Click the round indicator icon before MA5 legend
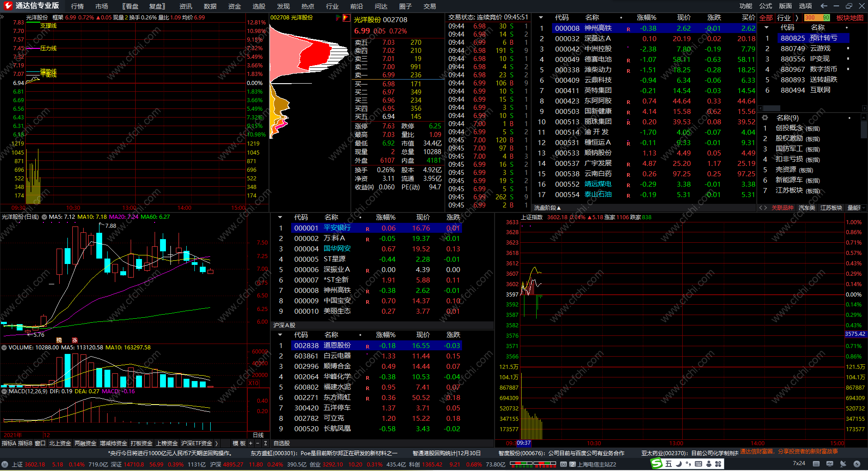This screenshot has height=471, width=868. coord(44,217)
